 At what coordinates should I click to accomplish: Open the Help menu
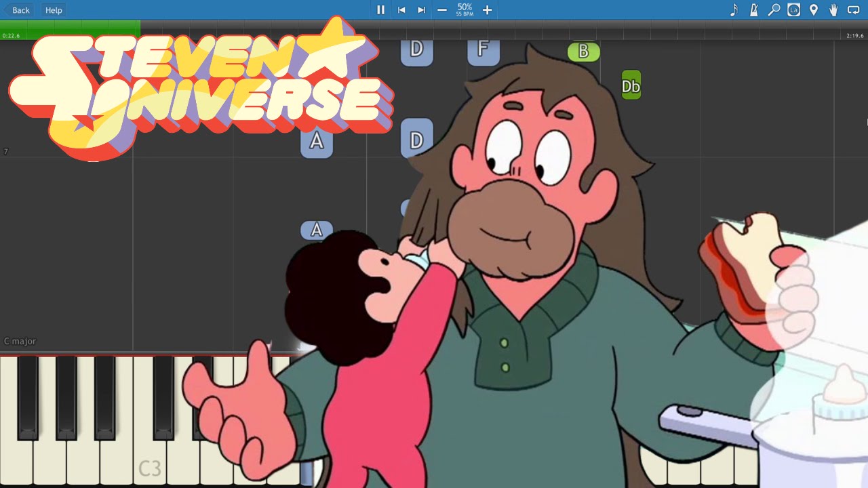[x=54, y=10]
